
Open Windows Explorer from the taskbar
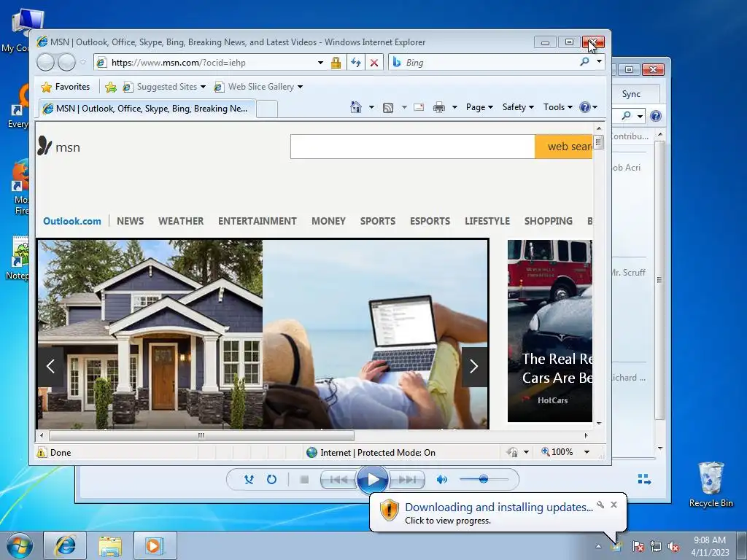coord(110,545)
